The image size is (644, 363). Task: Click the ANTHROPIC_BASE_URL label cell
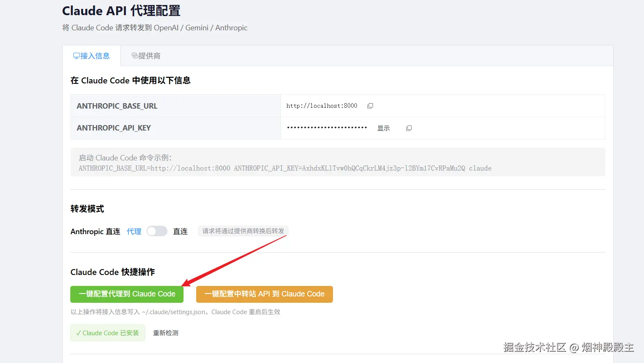(176, 106)
